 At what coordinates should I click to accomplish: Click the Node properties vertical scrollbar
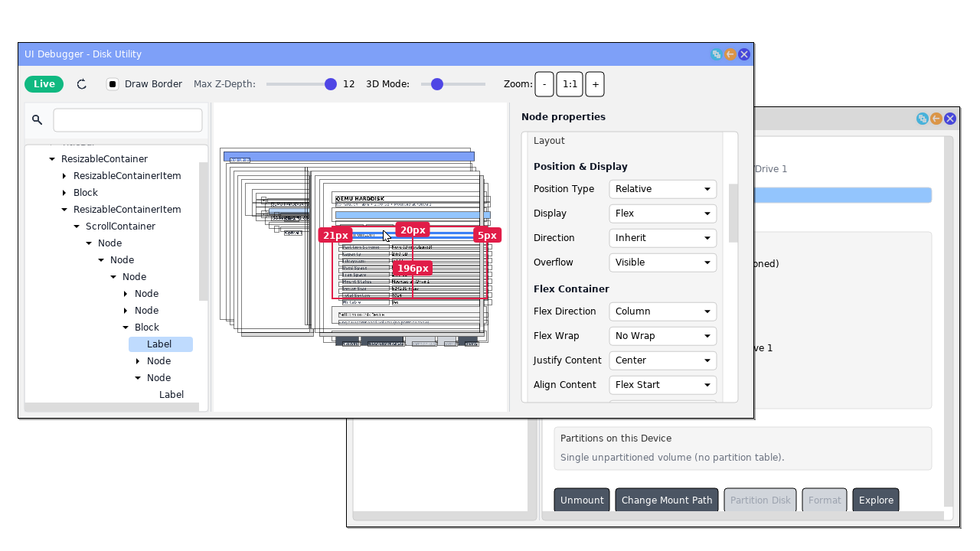[733, 213]
